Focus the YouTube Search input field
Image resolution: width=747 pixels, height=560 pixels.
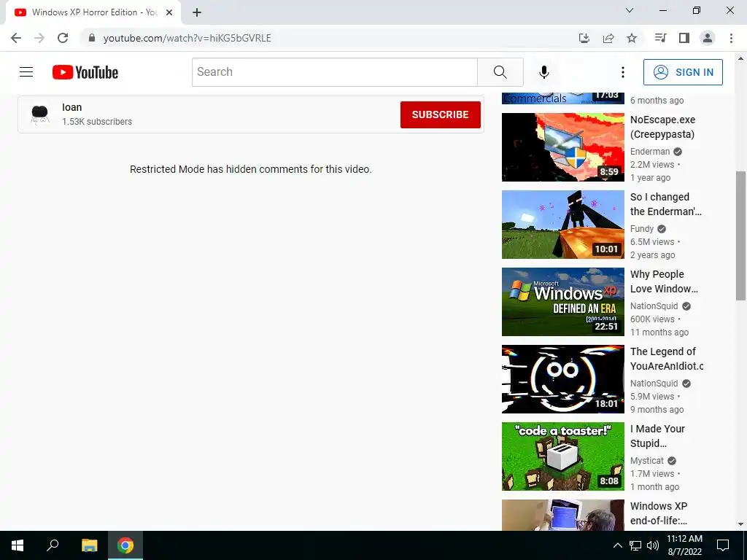coord(335,72)
